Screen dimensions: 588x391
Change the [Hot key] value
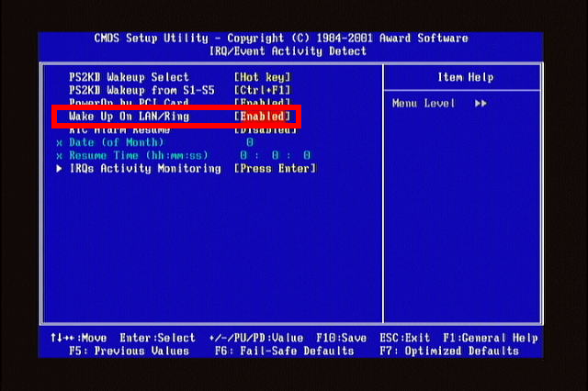click(x=262, y=77)
